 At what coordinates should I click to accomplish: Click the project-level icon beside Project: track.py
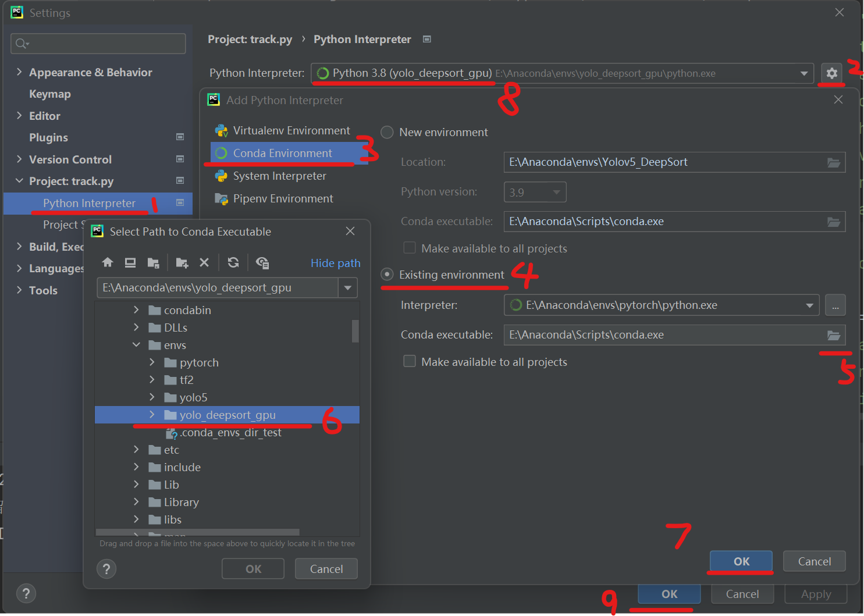coord(180,180)
